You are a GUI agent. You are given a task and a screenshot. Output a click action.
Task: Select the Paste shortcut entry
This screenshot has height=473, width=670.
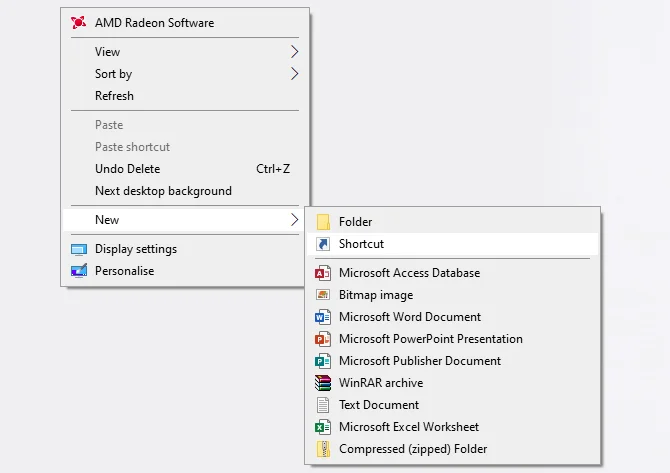185,147
